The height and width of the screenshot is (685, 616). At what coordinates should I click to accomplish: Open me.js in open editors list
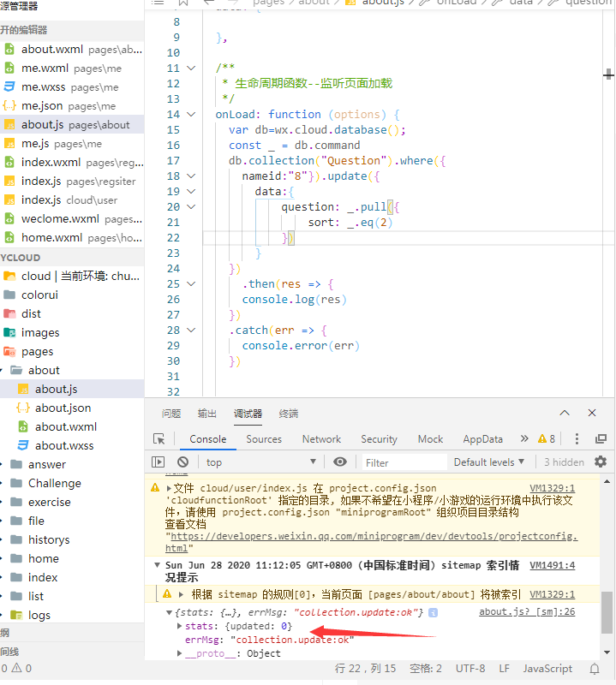point(72,143)
